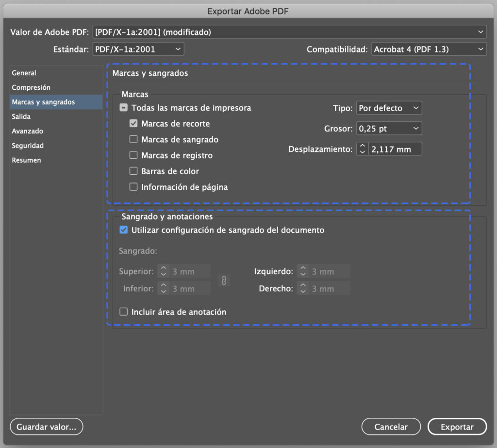This screenshot has height=448, width=497.
Task: Enable Marcas de registro
Action: click(133, 155)
